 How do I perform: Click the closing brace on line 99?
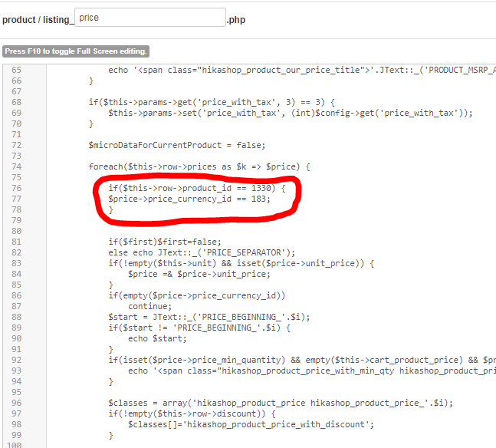tap(110, 435)
